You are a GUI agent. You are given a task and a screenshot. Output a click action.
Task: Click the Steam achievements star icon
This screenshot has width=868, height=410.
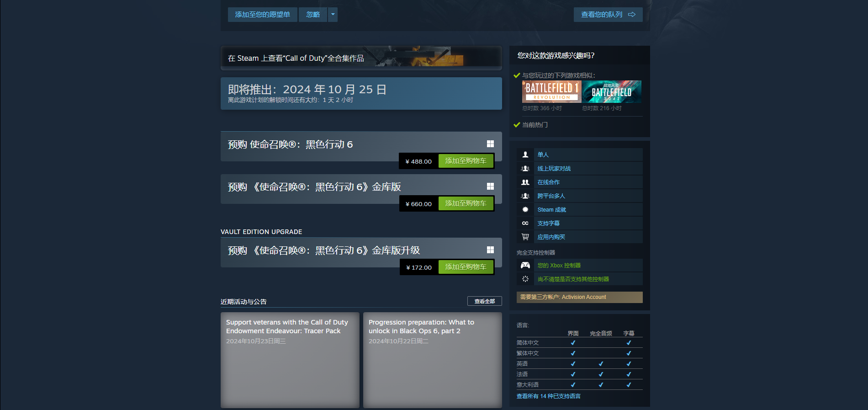click(525, 209)
